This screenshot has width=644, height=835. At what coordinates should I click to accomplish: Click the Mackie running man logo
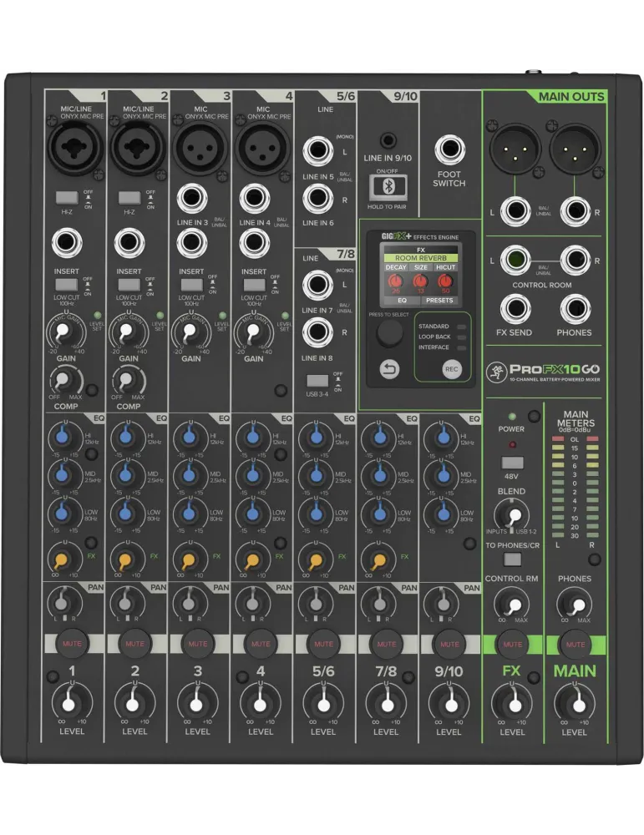[496, 372]
